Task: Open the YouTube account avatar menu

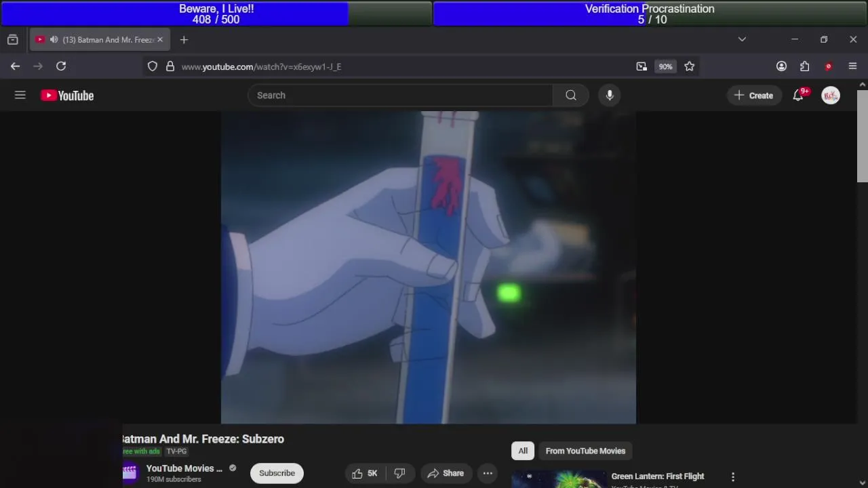Action: [x=831, y=96]
